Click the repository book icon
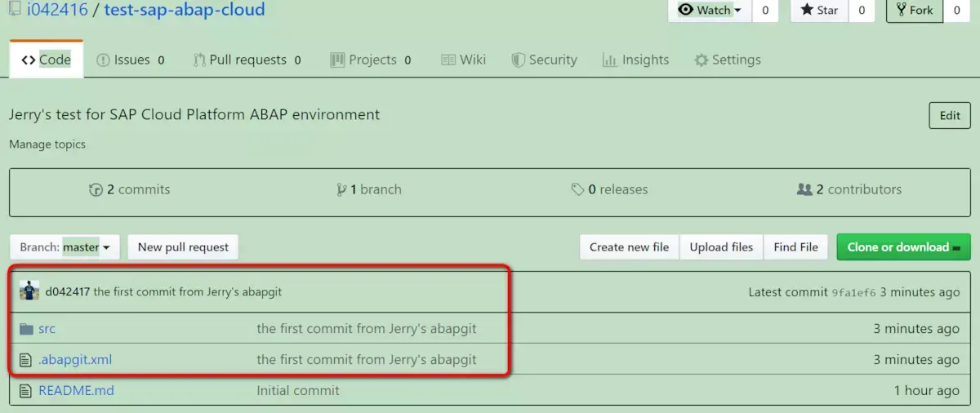 pos(16,10)
